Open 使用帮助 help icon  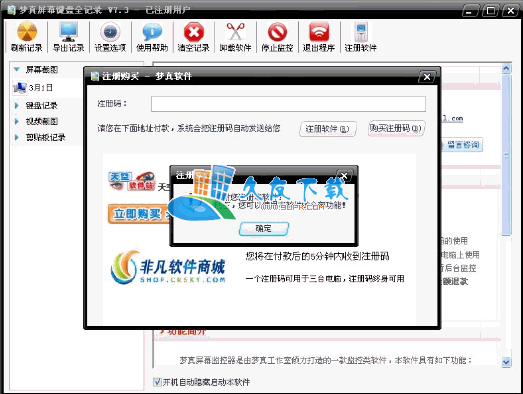(152, 37)
